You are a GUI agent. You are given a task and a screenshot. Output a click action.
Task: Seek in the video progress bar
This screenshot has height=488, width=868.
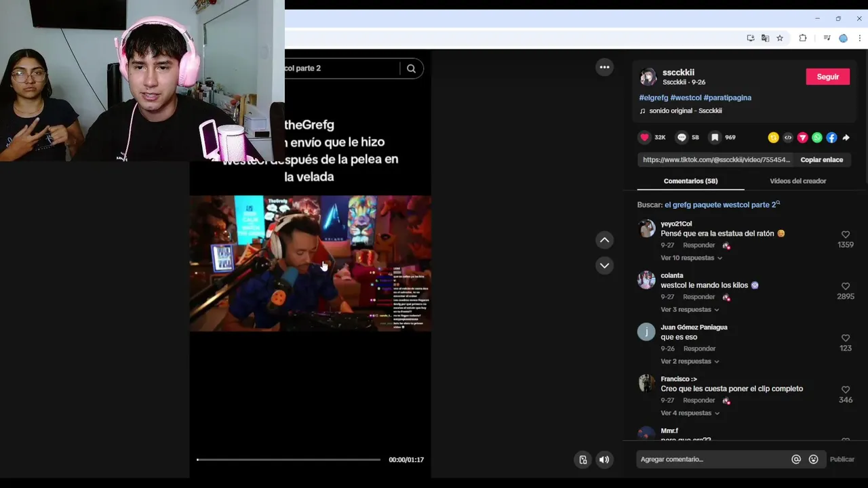click(x=289, y=460)
